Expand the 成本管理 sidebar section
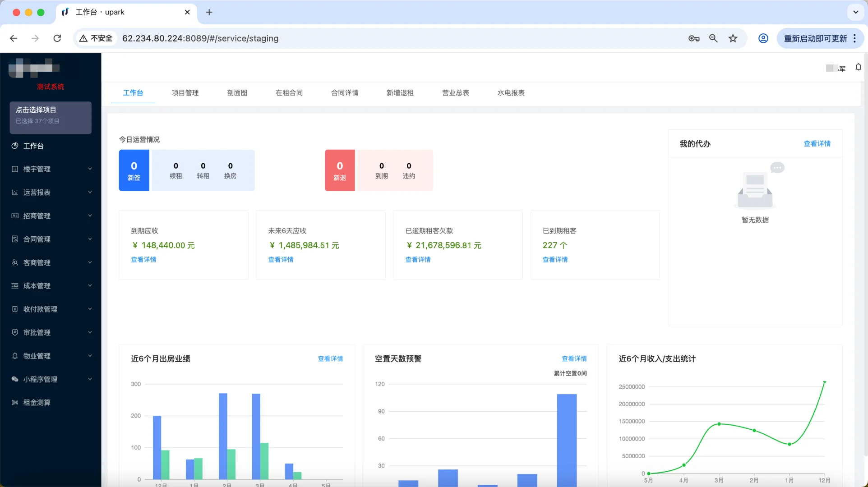 coord(89,285)
